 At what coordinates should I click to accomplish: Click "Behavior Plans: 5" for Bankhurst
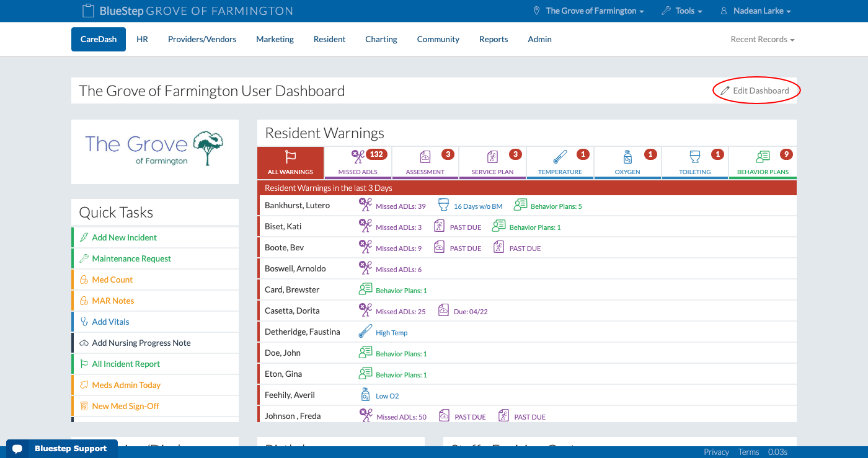point(556,206)
